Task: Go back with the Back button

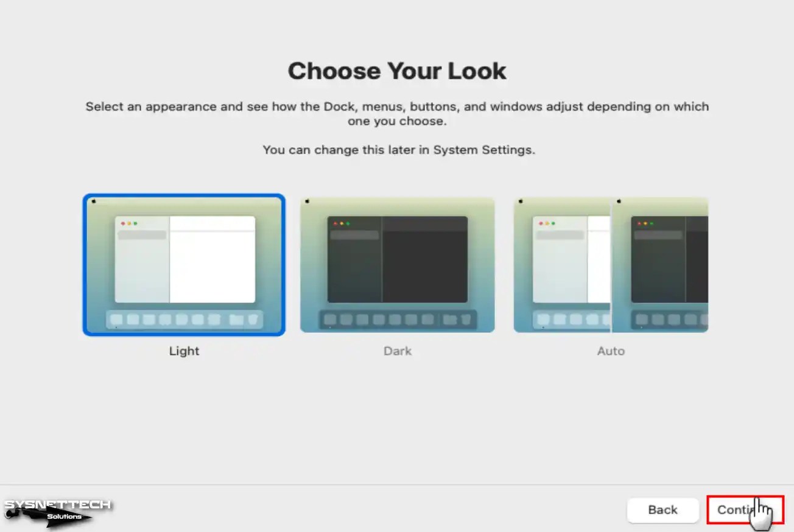Action: coord(663,510)
